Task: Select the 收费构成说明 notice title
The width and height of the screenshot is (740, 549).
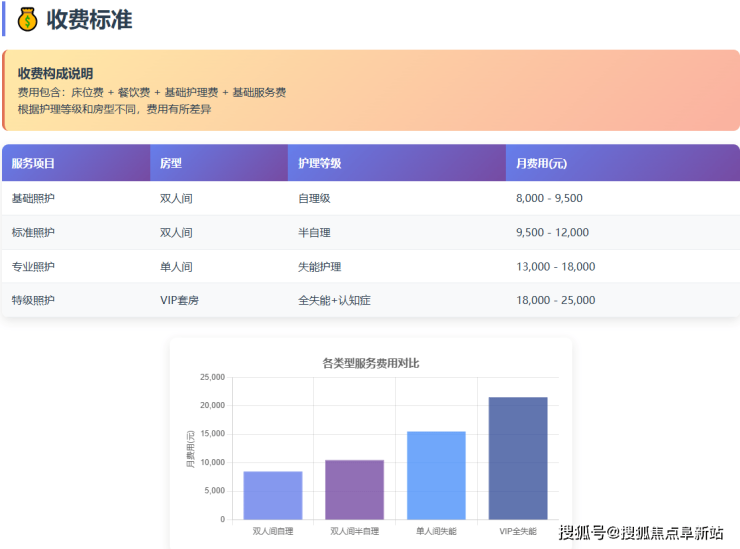Action: pos(55,73)
